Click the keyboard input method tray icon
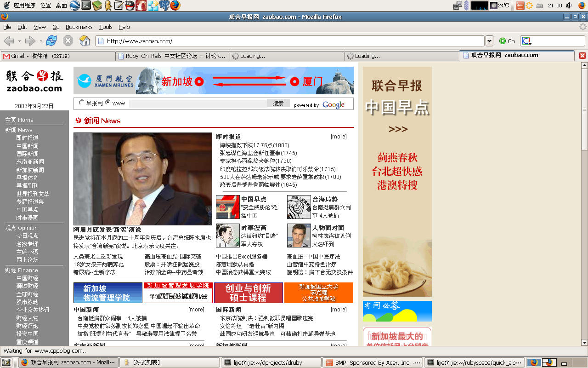This screenshot has height=368, width=588. coord(540,6)
